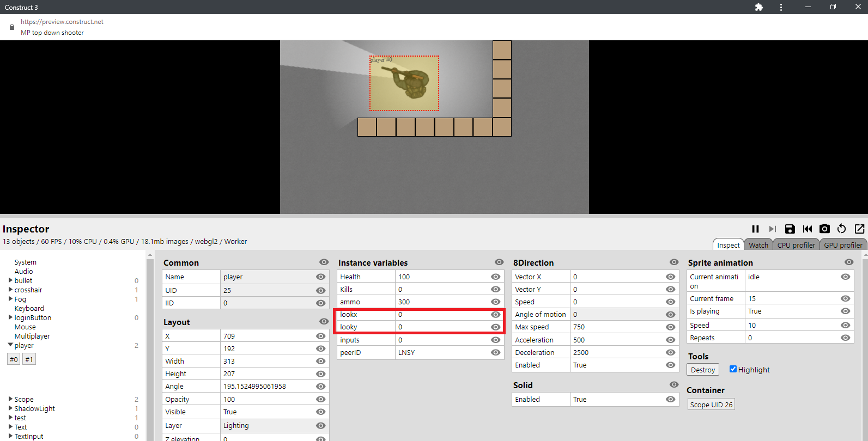Open the Scope UID 26 container link

[x=711, y=405]
